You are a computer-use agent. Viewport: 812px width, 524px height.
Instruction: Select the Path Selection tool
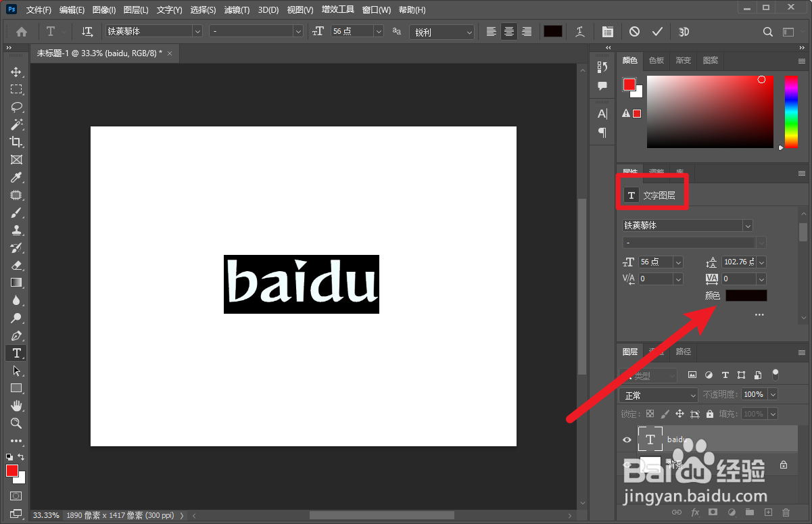16,371
